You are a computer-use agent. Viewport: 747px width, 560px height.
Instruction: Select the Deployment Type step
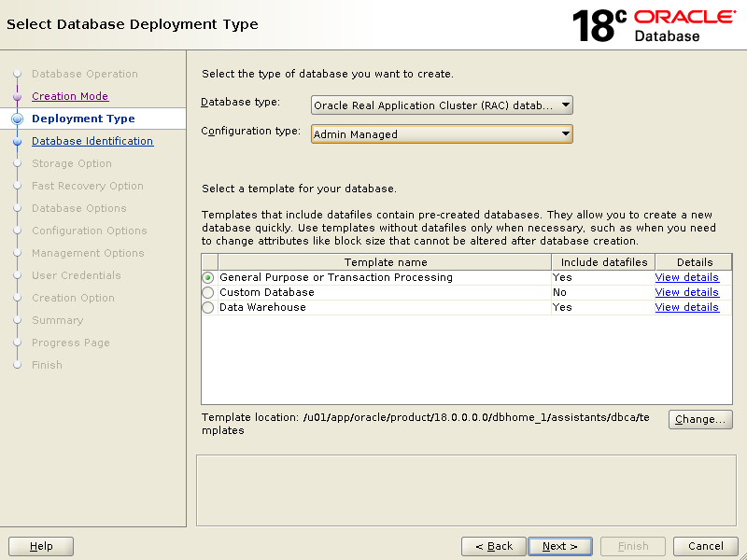click(x=83, y=119)
